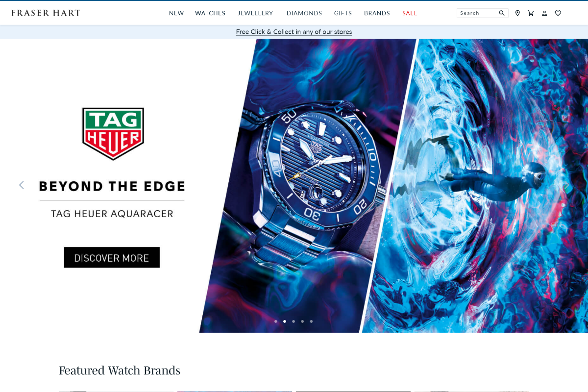Open the New menu item

(176, 13)
